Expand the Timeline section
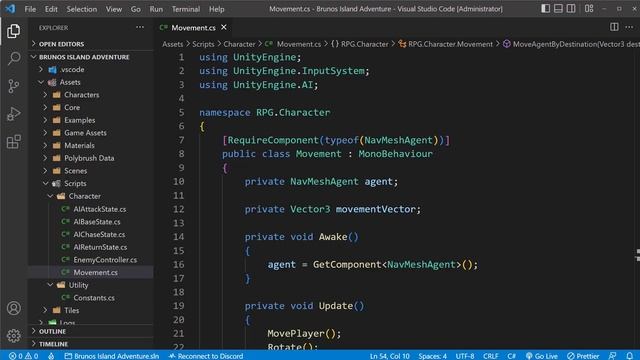This screenshot has width=640, height=360. (91, 344)
